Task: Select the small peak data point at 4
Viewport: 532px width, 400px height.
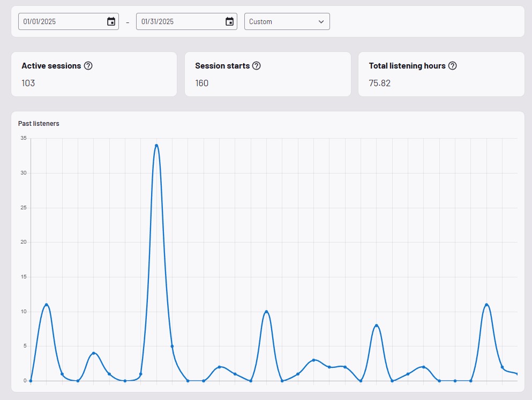Action: (94, 353)
